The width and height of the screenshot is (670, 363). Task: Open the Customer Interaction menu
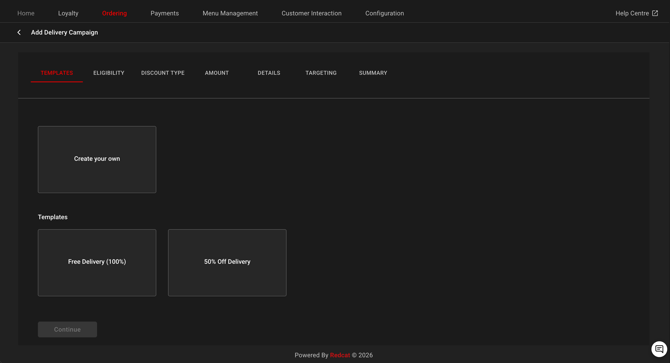point(311,13)
